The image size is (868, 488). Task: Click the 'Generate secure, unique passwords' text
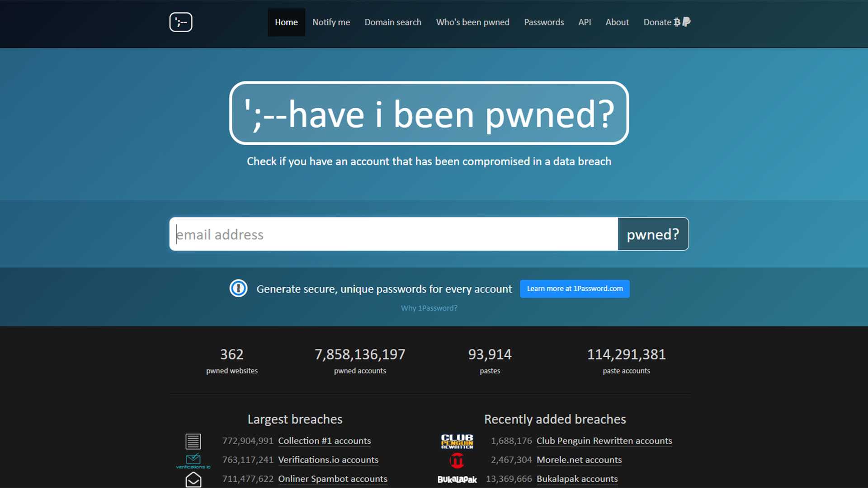pyautogui.click(x=384, y=289)
